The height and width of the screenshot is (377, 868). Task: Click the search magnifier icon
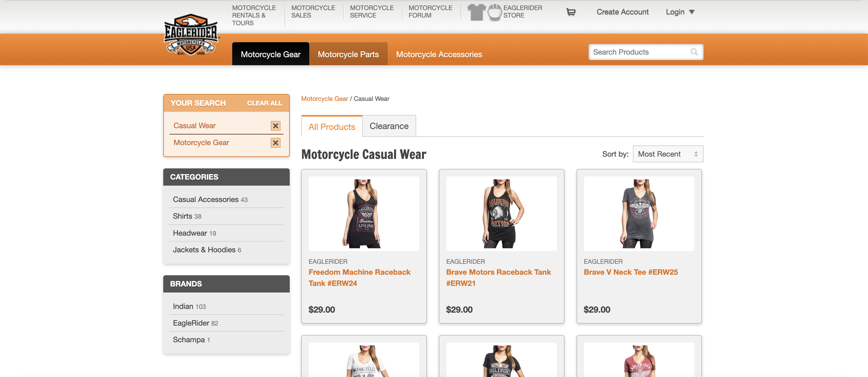point(694,52)
